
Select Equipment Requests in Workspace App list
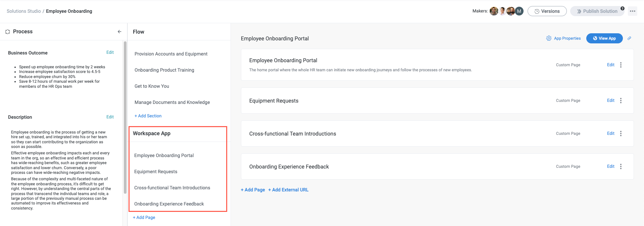coord(156,172)
